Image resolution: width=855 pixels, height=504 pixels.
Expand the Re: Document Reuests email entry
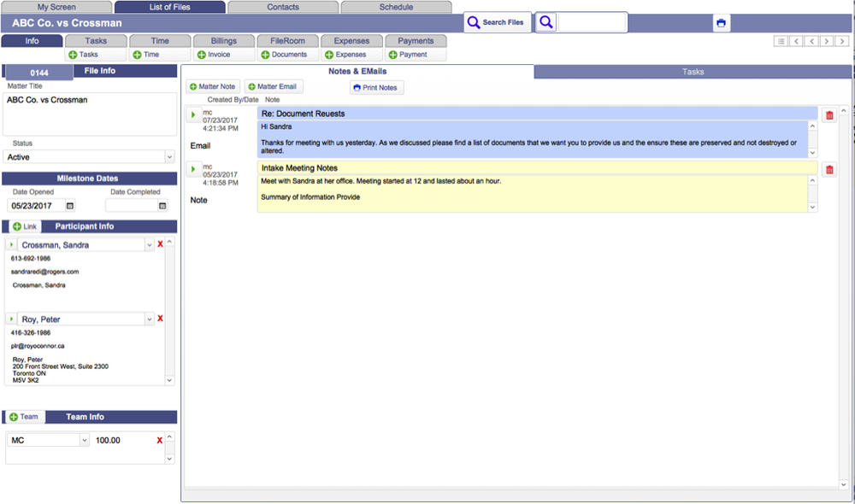(x=192, y=114)
